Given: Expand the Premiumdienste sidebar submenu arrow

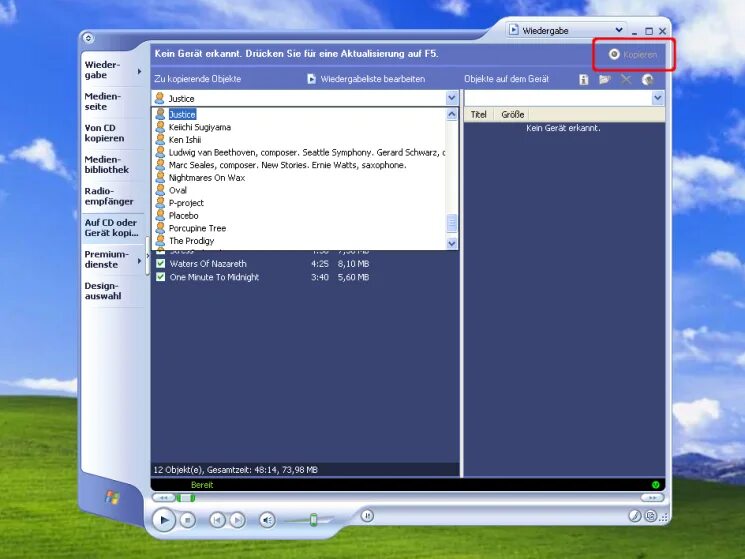Looking at the screenshot, I should coord(139,261).
